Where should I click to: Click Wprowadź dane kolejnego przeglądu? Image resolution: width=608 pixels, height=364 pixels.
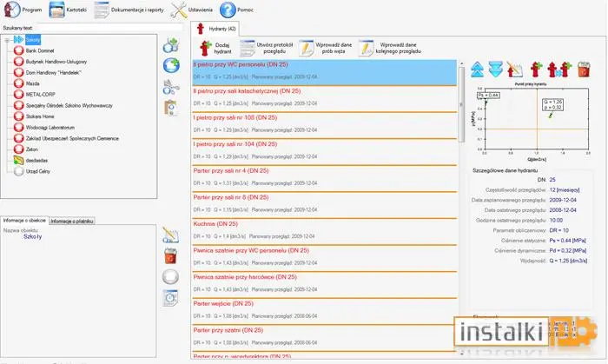point(390,48)
